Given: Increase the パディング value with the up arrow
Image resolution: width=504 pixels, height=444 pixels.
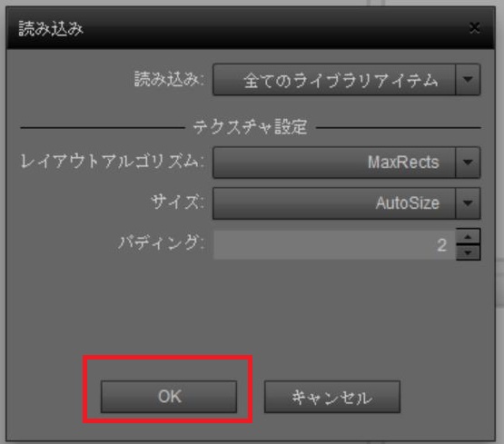Looking at the screenshot, I should tap(468, 237).
